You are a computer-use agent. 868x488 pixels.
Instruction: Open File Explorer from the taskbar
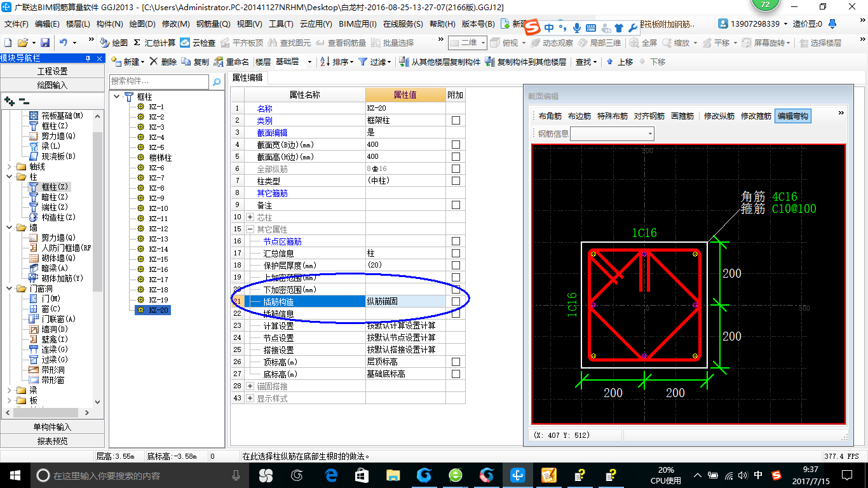tap(393, 475)
